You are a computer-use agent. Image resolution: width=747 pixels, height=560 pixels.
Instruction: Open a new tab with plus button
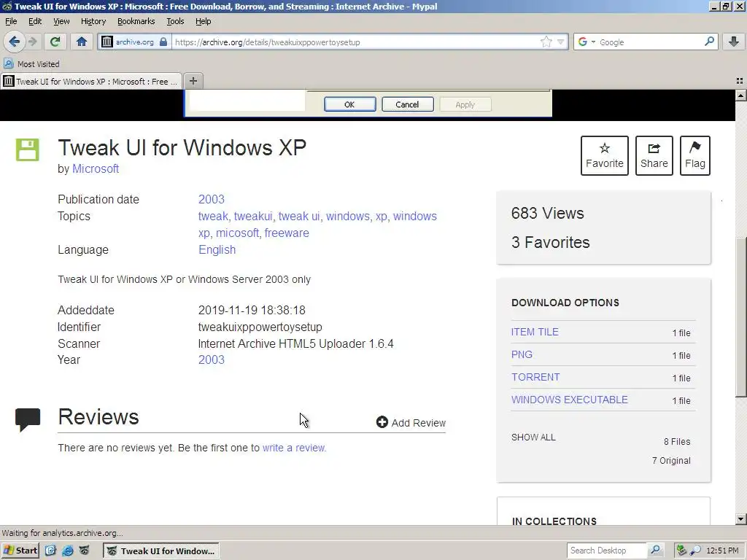pyautogui.click(x=193, y=81)
